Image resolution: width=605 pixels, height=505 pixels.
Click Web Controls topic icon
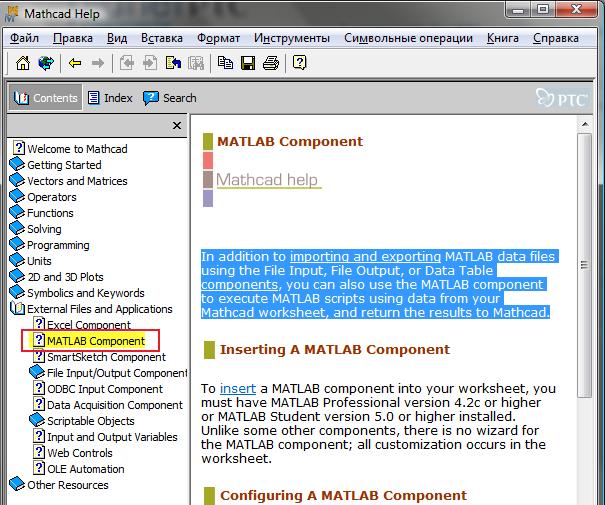pos(39,452)
